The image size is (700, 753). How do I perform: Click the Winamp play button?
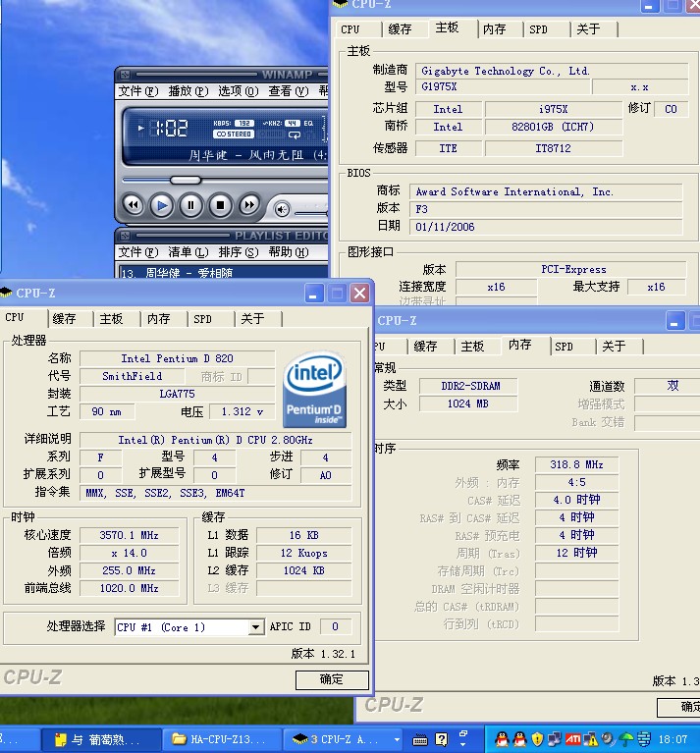click(x=162, y=205)
